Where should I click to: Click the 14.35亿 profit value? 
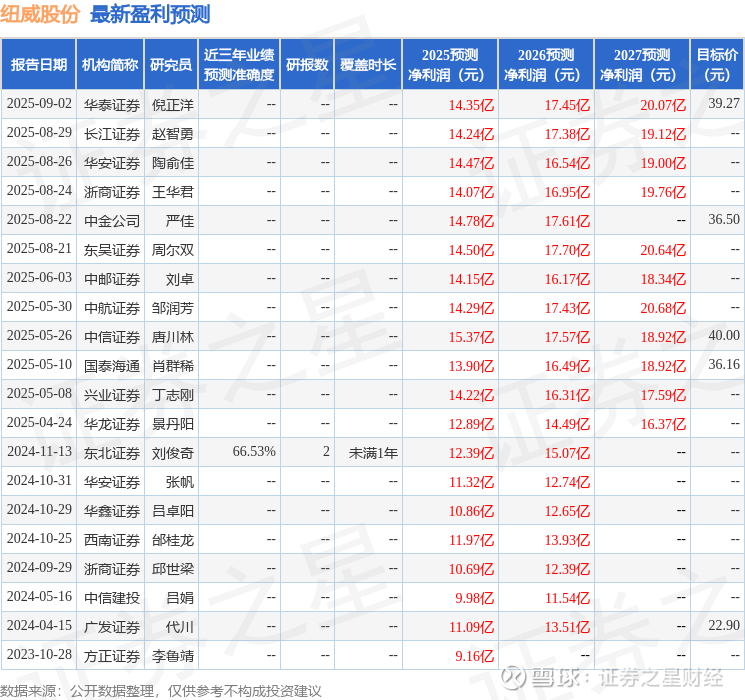click(x=471, y=105)
